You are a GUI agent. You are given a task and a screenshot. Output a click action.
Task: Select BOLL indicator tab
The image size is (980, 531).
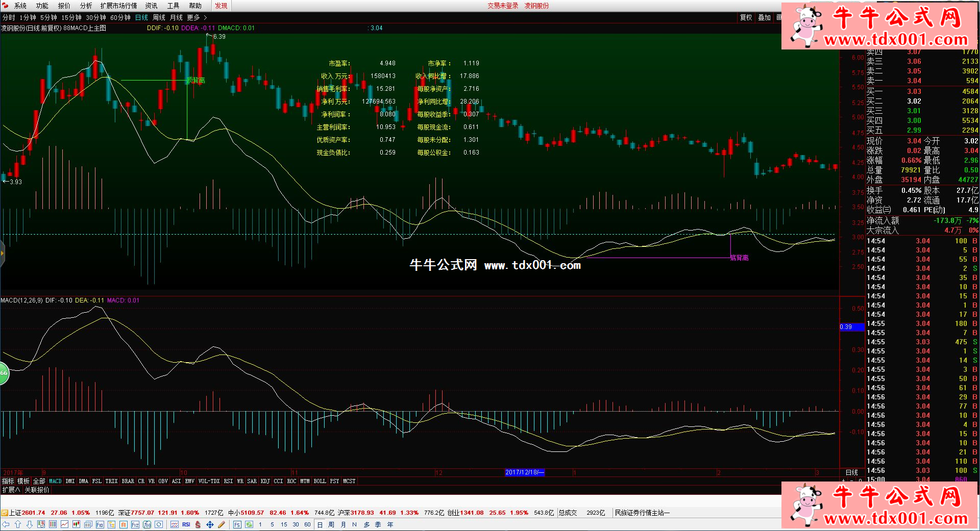(320, 481)
